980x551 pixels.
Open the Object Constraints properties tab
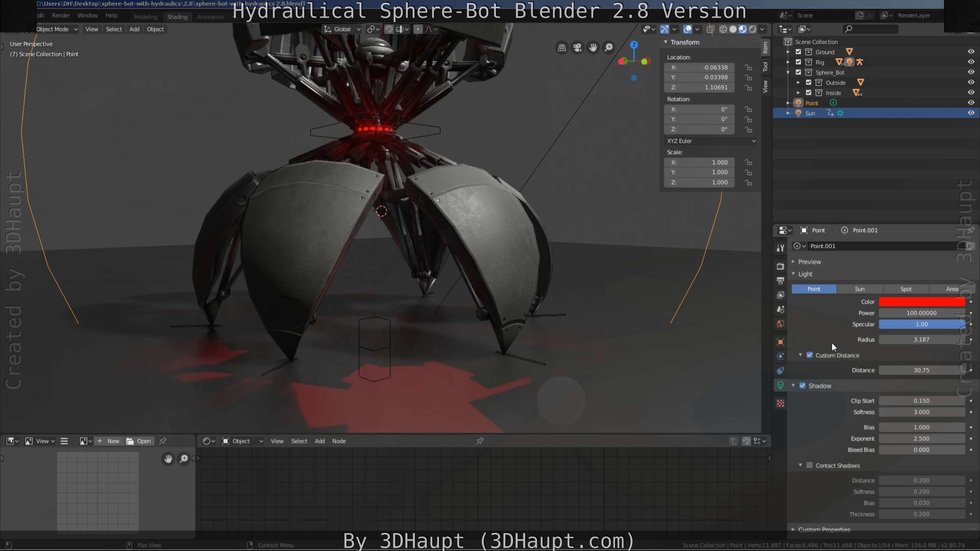pyautogui.click(x=780, y=371)
